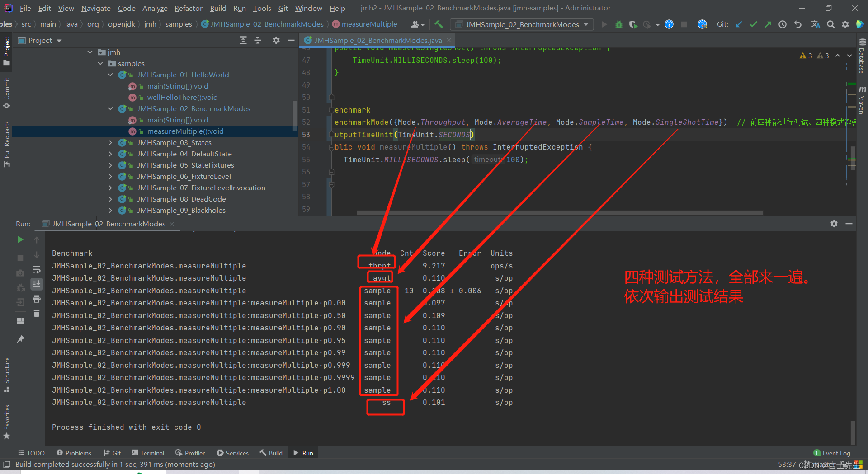Toggle Soft-Wrap in the run console
868x474 pixels.
click(37, 269)
